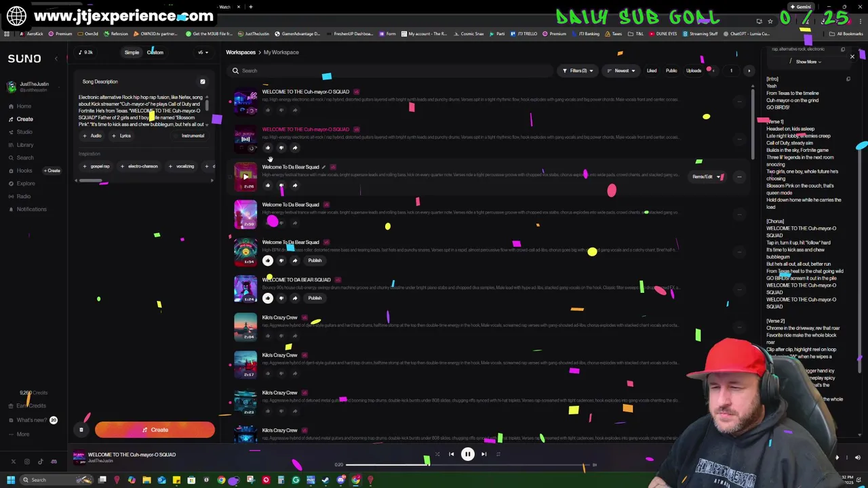Click the orange Create song button

click(155, 430)
